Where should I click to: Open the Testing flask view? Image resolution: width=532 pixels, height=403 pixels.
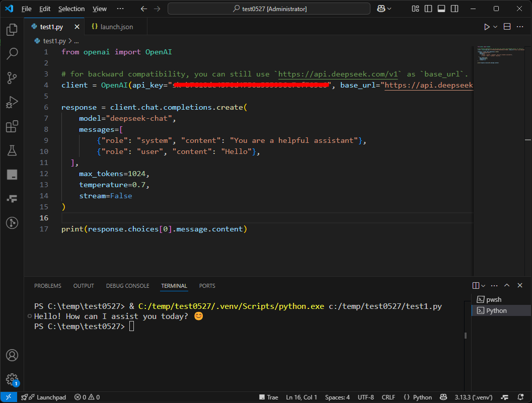tap(12, 150)
